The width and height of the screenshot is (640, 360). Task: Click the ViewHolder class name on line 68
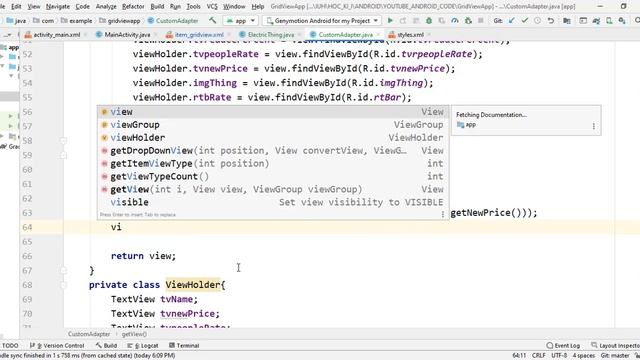pos(193,285)
